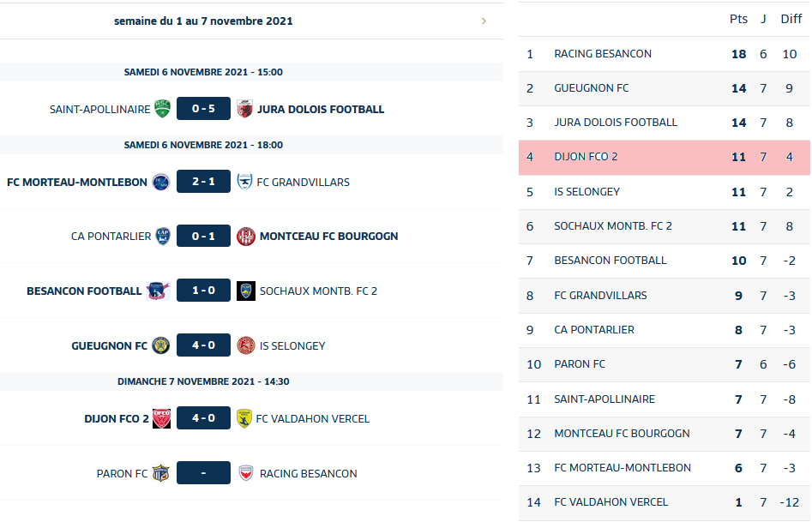The image size is (812, 522).
Task: Go to next week with the right chevron
Action: 484,21
